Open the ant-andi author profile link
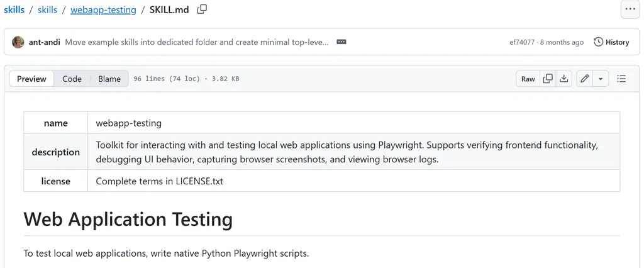 click(x=45, y=42)
